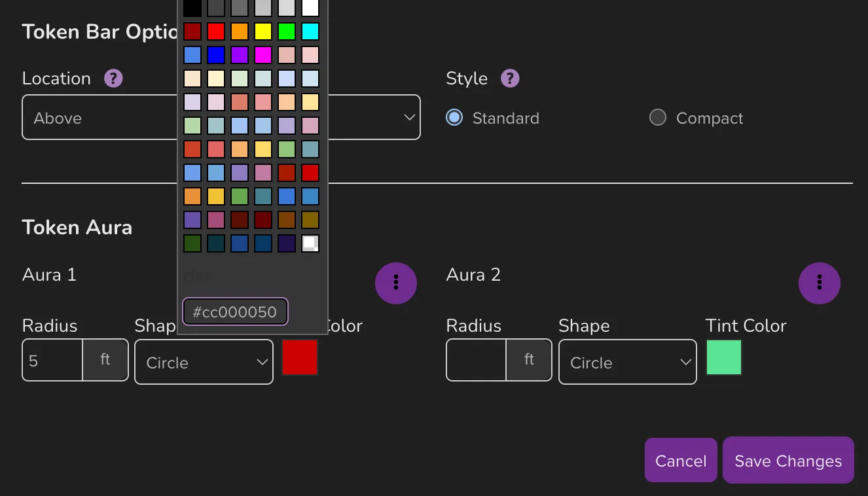868x496 pixels.
Task: Open the Aura 1 red tint color swatch
Action: [300, 357]
